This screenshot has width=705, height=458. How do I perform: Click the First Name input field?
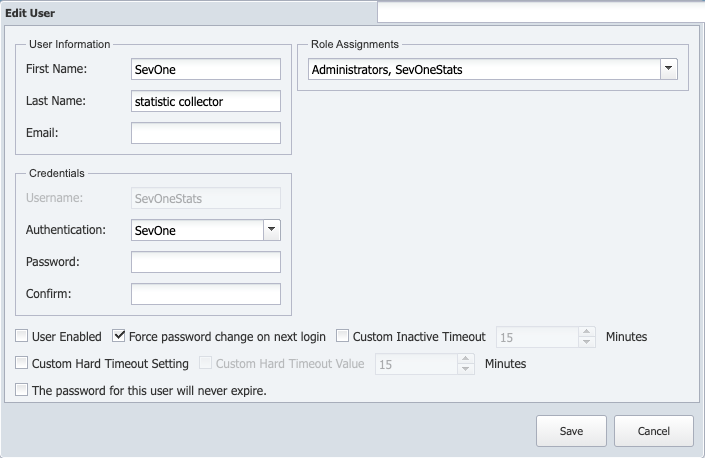(206, 69)
